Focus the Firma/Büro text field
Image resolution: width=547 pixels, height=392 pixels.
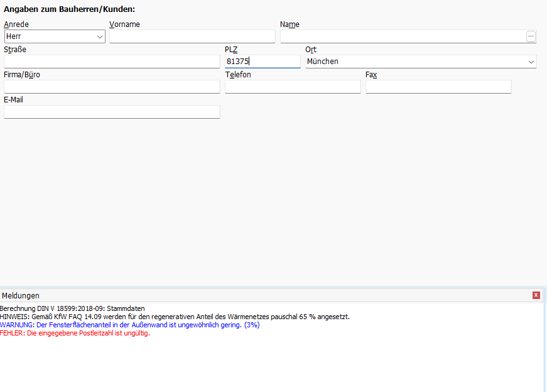click(x=112, y=87)
